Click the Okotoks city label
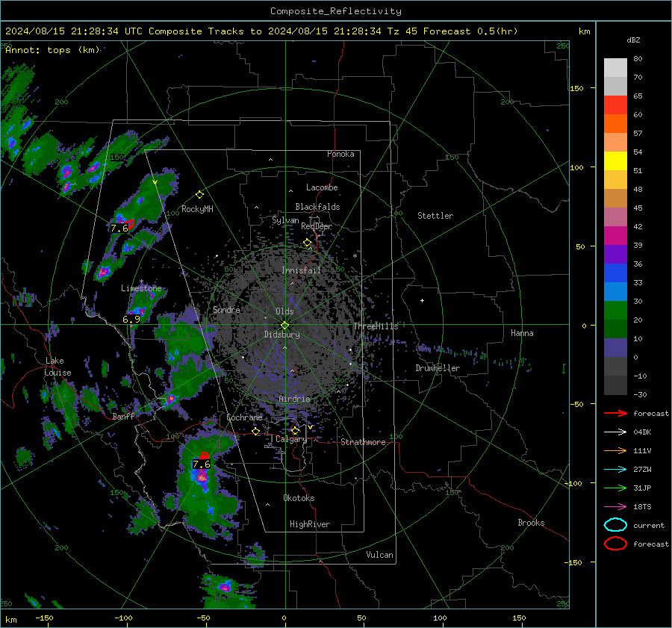The image size is (672, 628). click(x=299, y=498)
